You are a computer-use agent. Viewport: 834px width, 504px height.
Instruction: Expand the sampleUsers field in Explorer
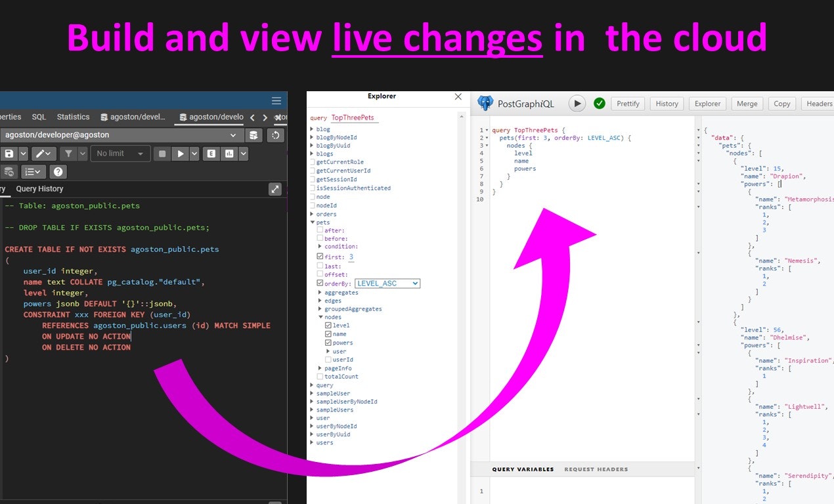[312, 409]
